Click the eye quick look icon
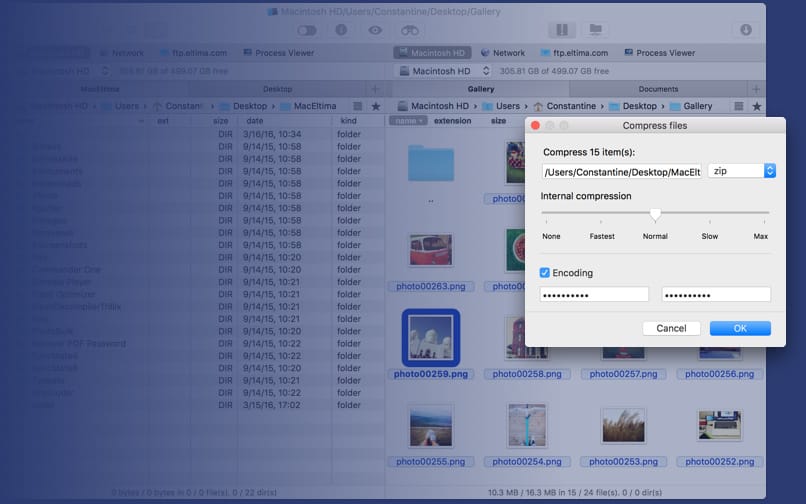Screen dimensions: 806x504 (375, 30)
